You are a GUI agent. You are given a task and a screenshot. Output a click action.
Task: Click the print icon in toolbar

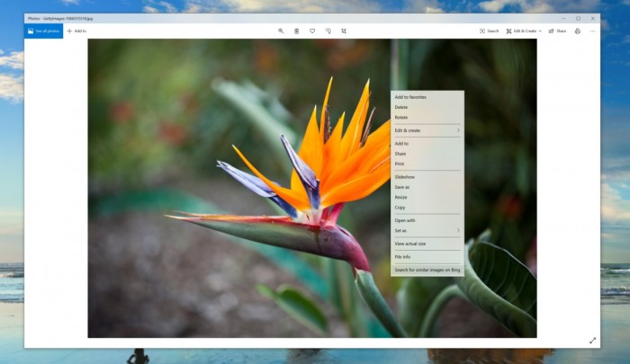pyautogui.click(x=578, y=31)
